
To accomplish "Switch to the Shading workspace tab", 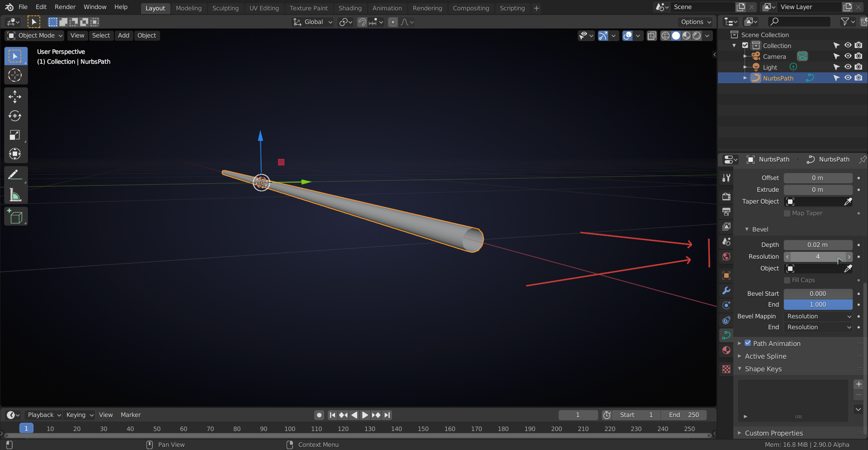I will 350,8.
